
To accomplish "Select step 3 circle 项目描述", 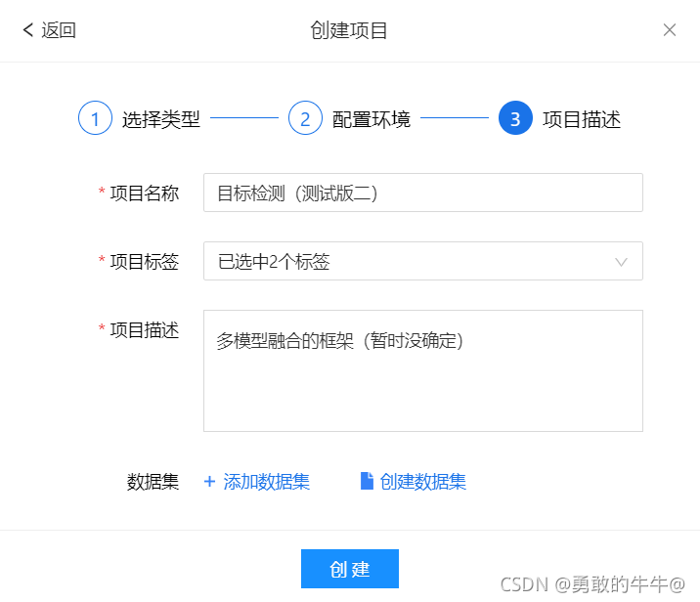I will (515, 118).
